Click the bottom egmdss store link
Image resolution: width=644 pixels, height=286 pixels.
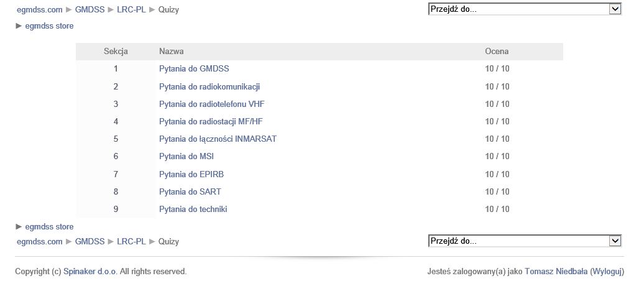tap(49, 227)
